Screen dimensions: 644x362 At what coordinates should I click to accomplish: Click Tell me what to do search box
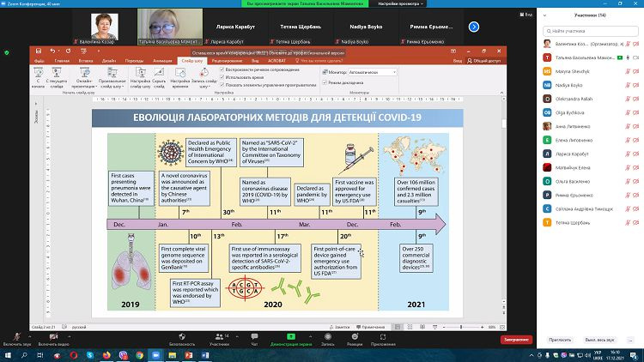click(319, 61)
